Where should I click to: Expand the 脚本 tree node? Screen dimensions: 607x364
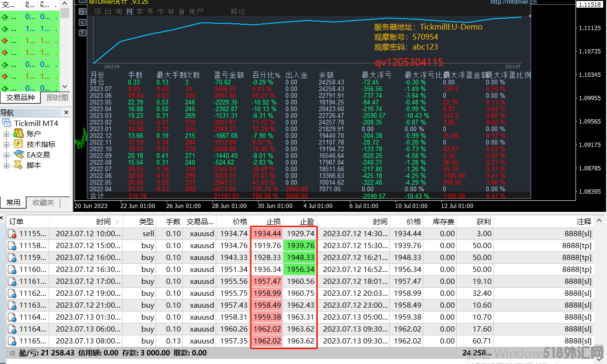[7, 166]
